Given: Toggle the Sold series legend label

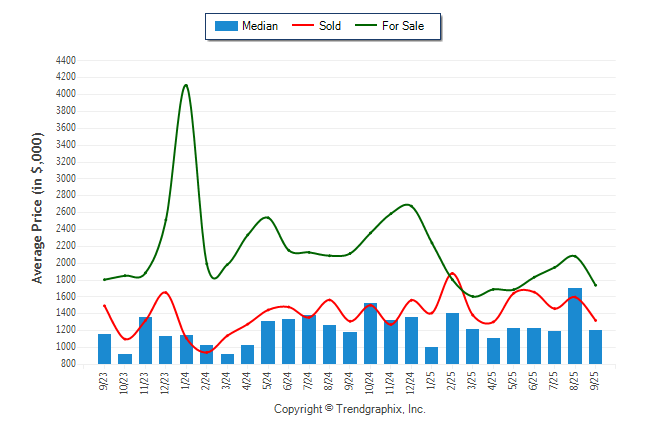Looking at the screenshot, I should point(330,26).
